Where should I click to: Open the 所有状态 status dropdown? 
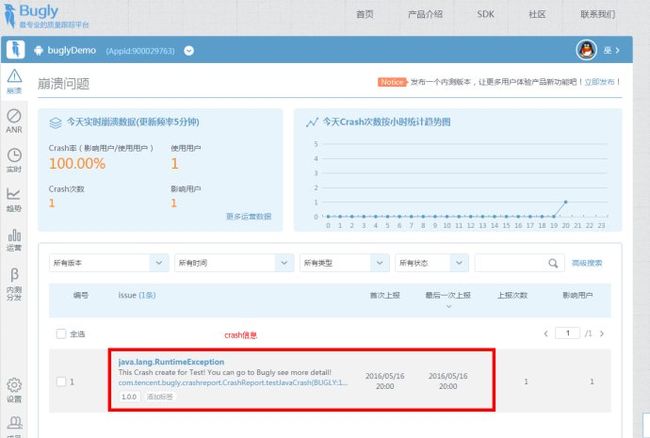pos(432,263)
